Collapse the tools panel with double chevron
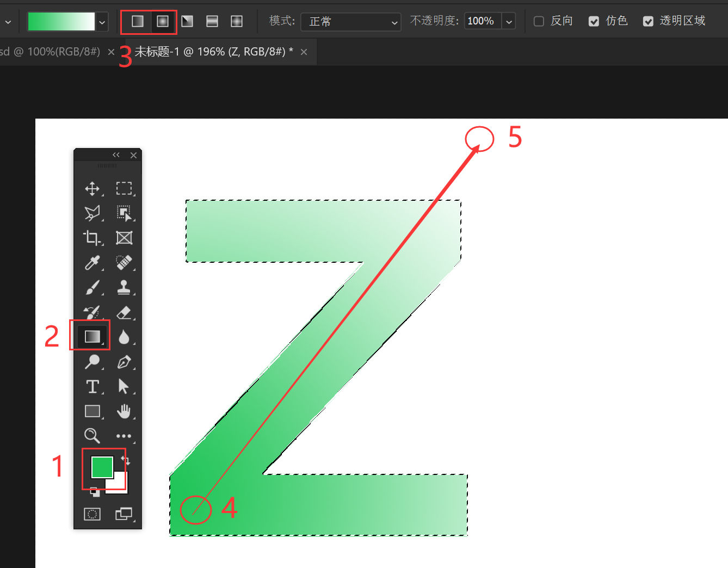728x568 pixels. (x=116, y=155)
